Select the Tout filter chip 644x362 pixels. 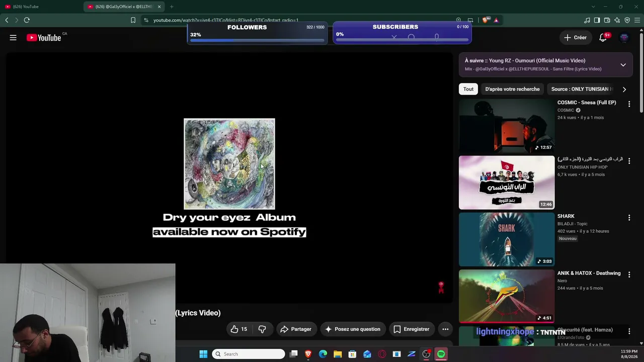point(468,89)
